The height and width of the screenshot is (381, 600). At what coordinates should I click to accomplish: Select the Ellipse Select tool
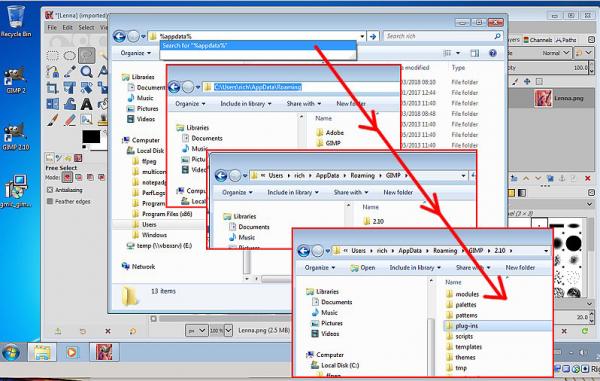(x=70, y=56)
